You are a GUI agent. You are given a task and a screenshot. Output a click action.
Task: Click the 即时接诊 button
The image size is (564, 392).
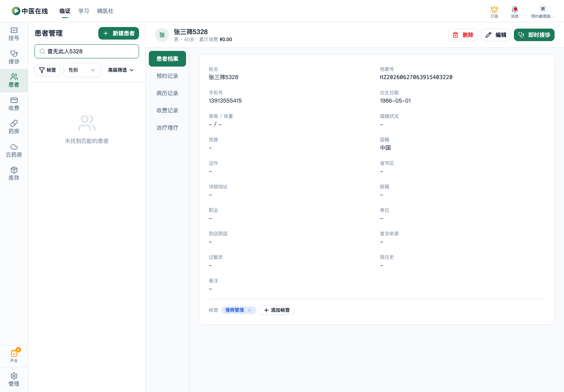(534, 35)
